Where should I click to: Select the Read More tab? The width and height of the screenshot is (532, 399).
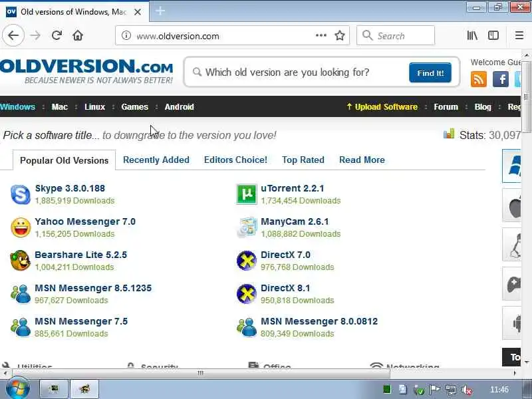tap(362, 160)
